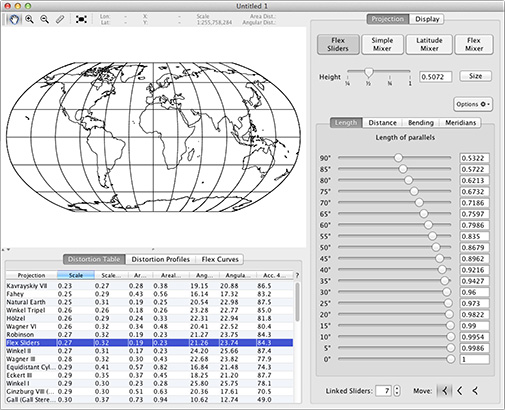Select the zoom in magnifier tool
The height and width of the screenshot is (410, 505).
[x=29, y=19]
